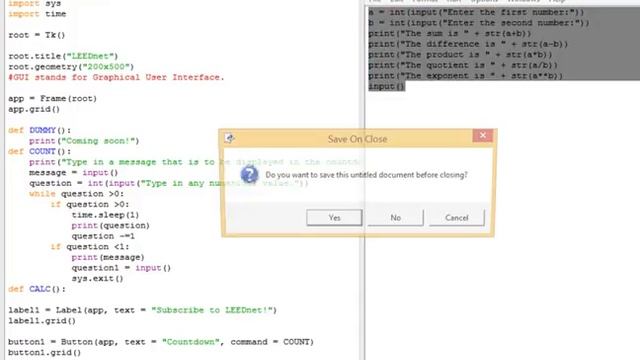Click the print("Coming soon!") line

pyautogui.click(x=84, y=141)
